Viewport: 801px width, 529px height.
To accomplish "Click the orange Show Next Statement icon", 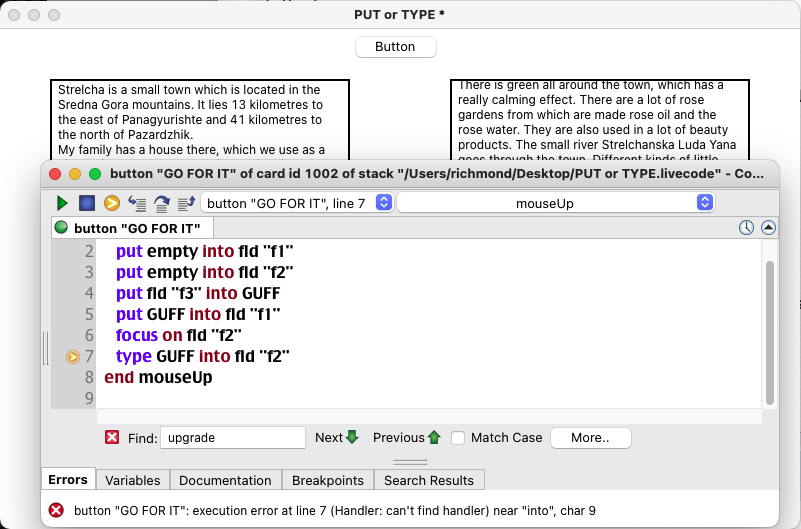I will click(112, 203).
